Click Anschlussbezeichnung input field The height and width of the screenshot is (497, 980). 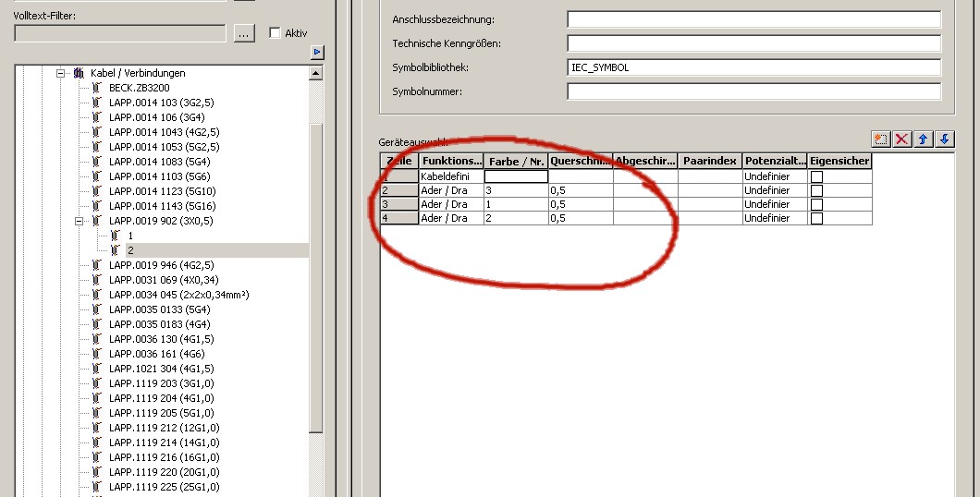click(x=753, y=19)
